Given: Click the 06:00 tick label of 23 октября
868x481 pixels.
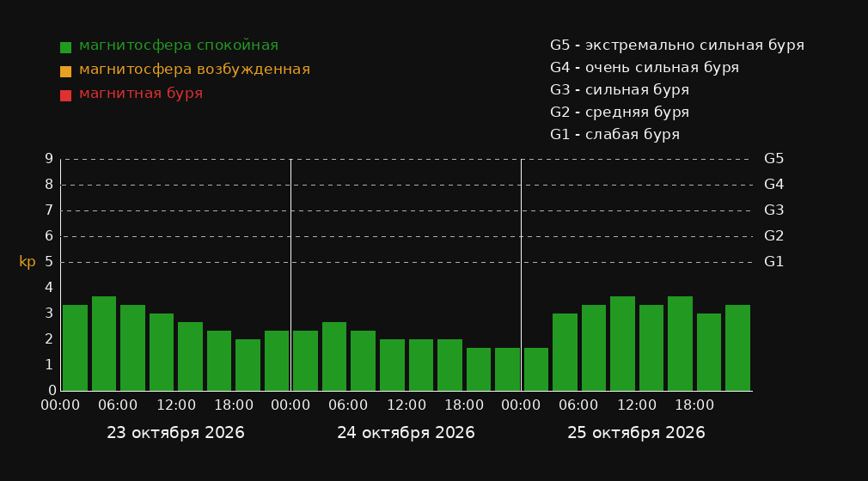Looking at the screenshot, I should (x=118, y=405).
